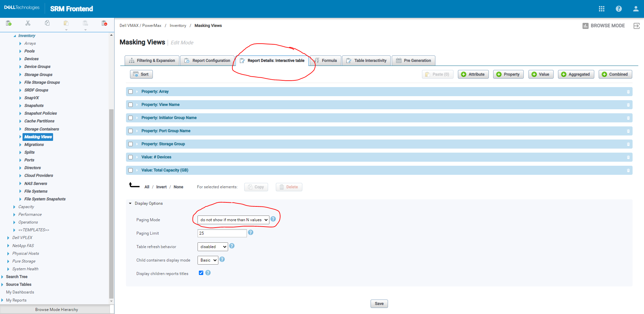This screenshot has height=314, width=644.
Task: Click inside the Paging Limit input field
Action: (x=222, y=233)
